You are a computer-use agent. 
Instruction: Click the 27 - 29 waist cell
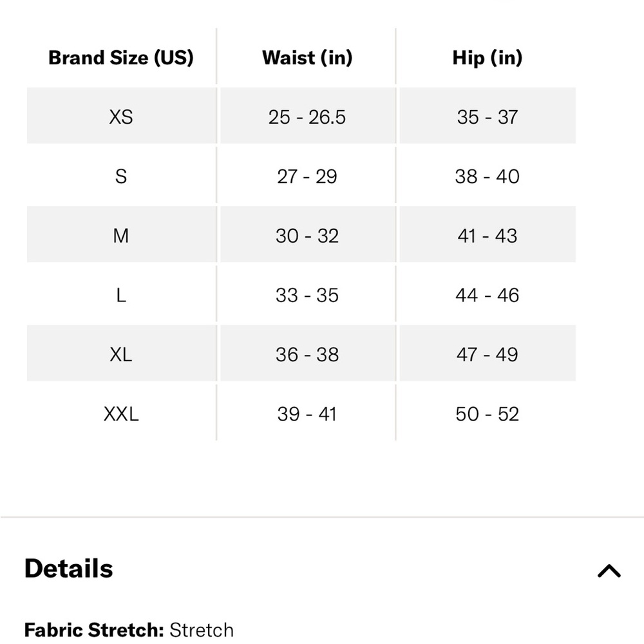(x=307, y=176)
